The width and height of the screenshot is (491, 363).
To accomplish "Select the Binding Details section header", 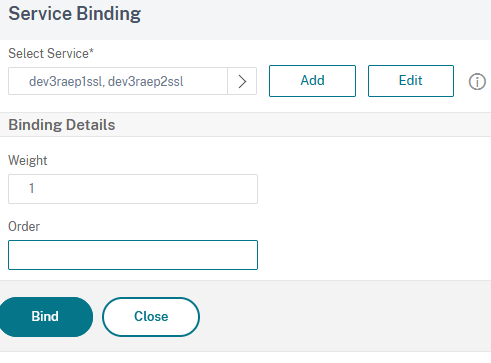I will click(62, 125).
